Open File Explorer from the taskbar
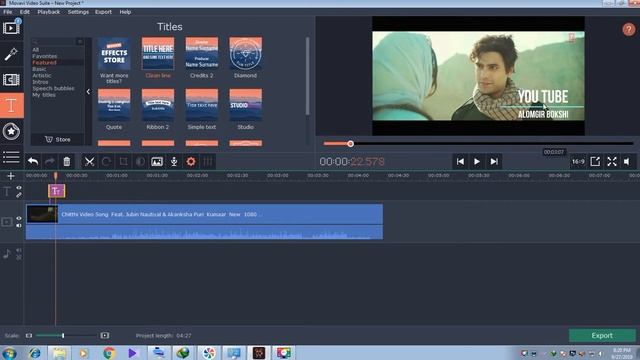The image size is (640, 360). (x=59, y=353)
